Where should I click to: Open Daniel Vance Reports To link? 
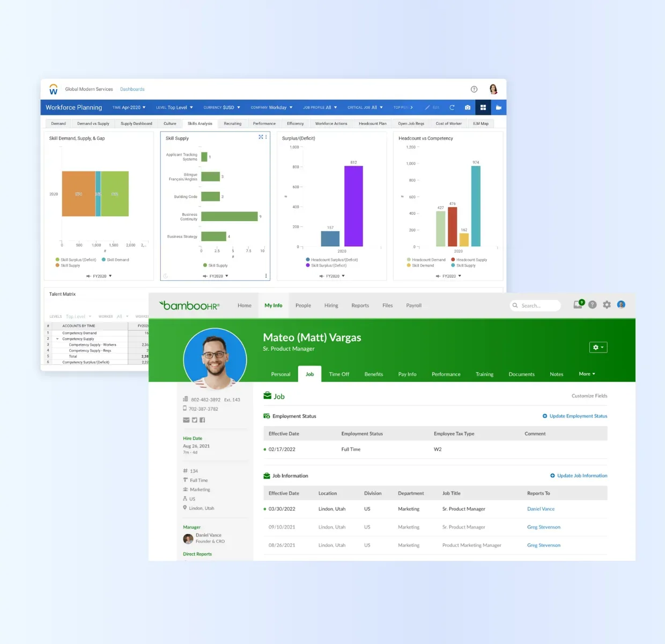541,509
